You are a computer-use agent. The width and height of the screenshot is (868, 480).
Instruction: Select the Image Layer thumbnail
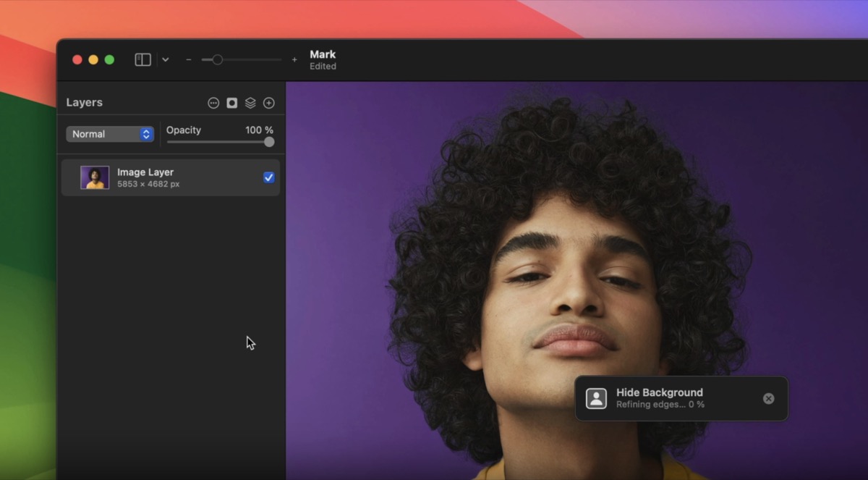95,177
